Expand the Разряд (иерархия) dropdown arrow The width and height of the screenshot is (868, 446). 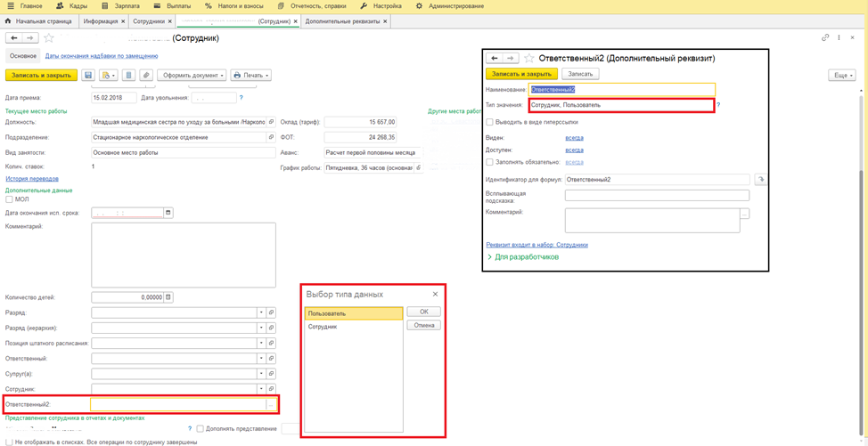[261, 328]
